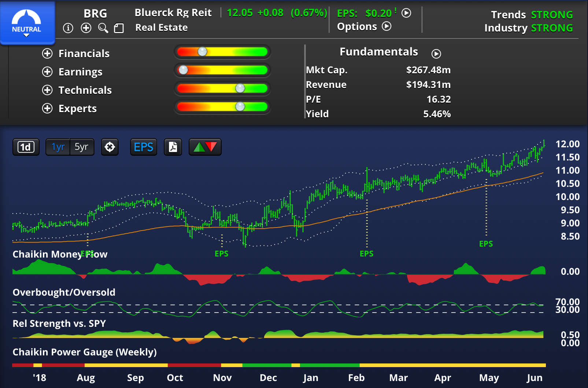
Task: Toggle the EPS chart overlay button
Action: click(144, 147)
